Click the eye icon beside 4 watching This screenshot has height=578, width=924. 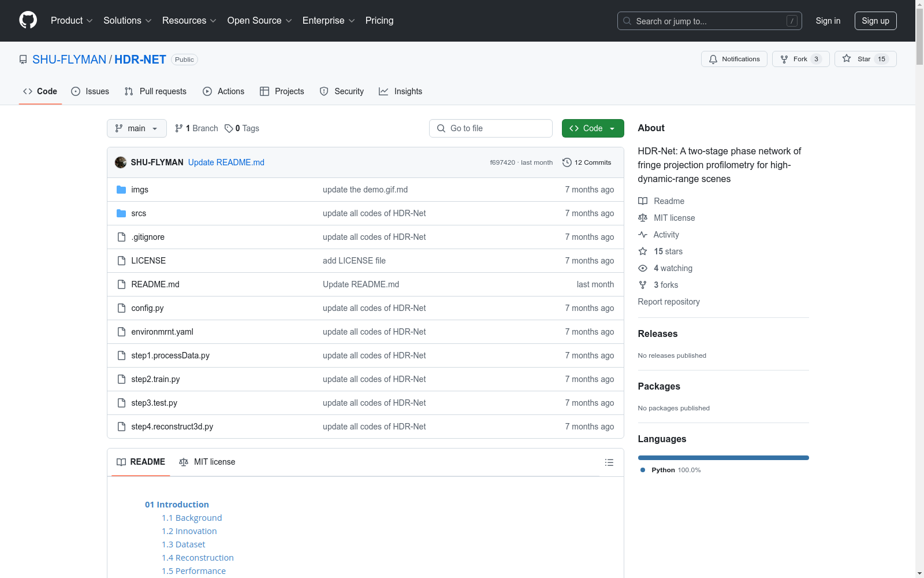tap(643, 268)
